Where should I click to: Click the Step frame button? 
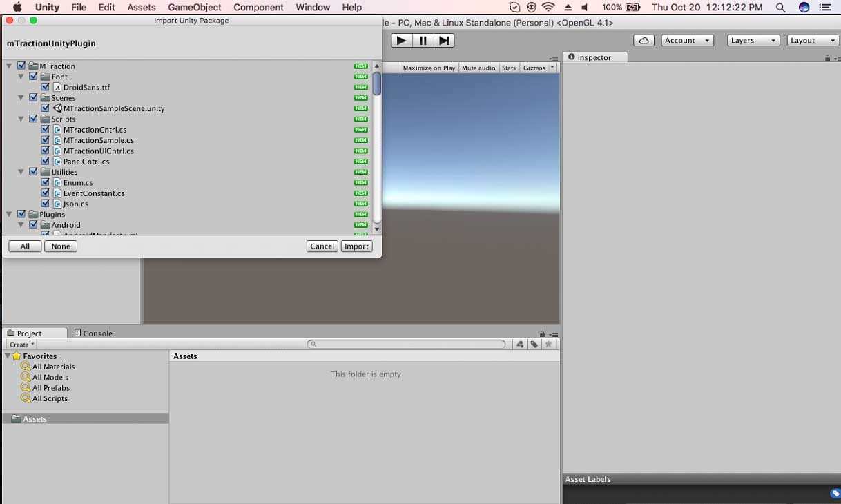click(445, 41)
